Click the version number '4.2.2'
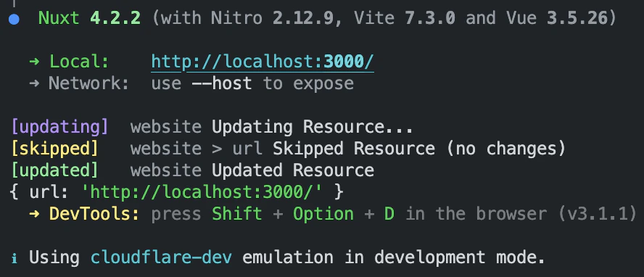Viewport: 644px width, 277px height. pos(115,18)
